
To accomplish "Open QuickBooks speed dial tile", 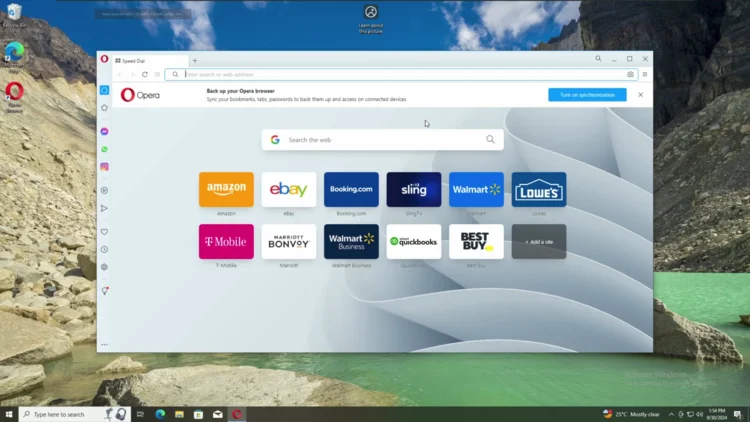I will 414,242.
